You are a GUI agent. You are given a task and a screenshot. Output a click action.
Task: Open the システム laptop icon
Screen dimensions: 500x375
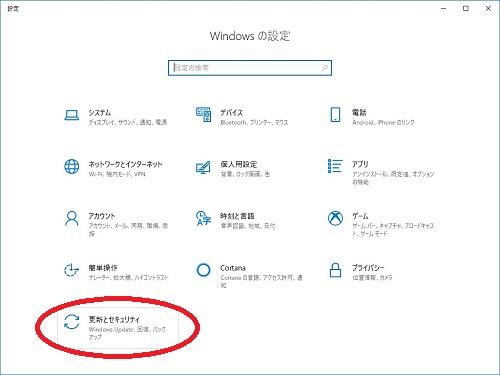72,115
